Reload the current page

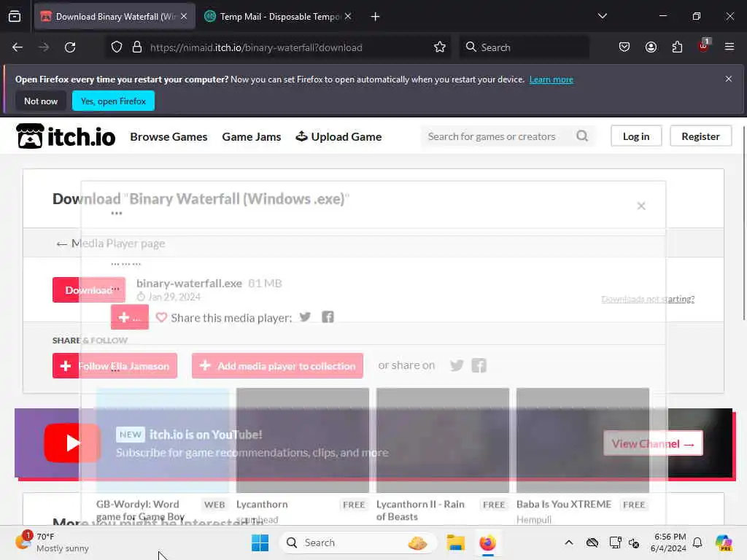[70, 47]
